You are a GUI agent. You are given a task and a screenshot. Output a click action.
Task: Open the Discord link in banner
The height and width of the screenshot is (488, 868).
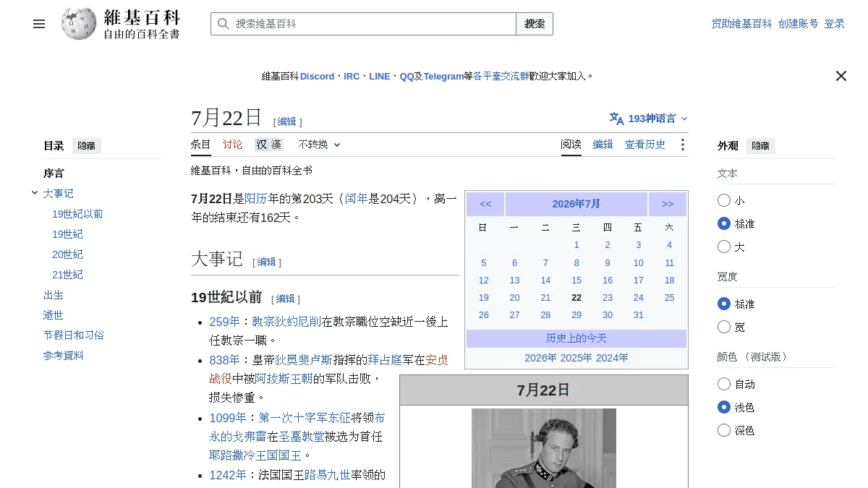point(318,76)
